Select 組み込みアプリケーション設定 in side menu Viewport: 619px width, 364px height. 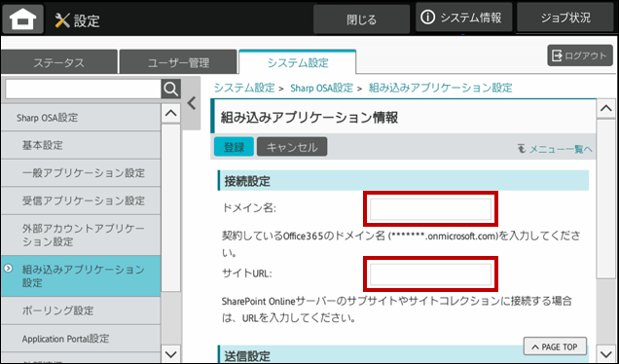[81, 276]
